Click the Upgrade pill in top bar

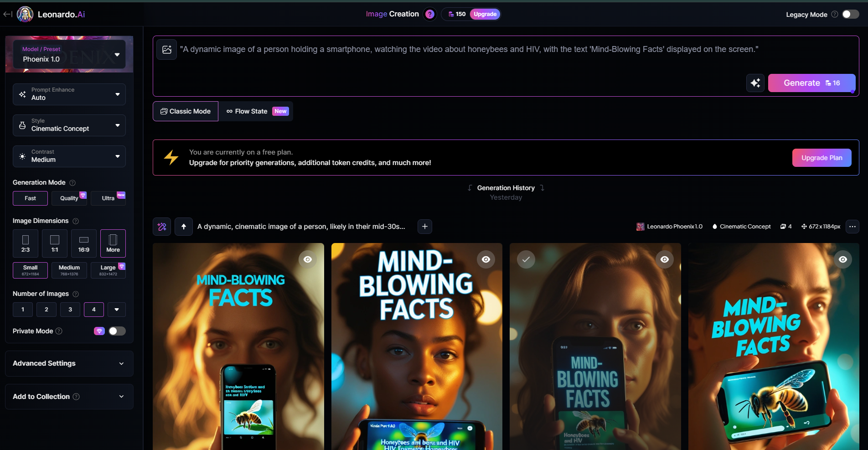485,14
